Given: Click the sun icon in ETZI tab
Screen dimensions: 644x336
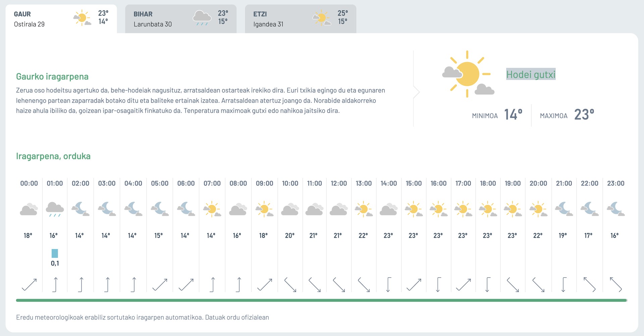Looking at the screenshot, I should [322, 18].
